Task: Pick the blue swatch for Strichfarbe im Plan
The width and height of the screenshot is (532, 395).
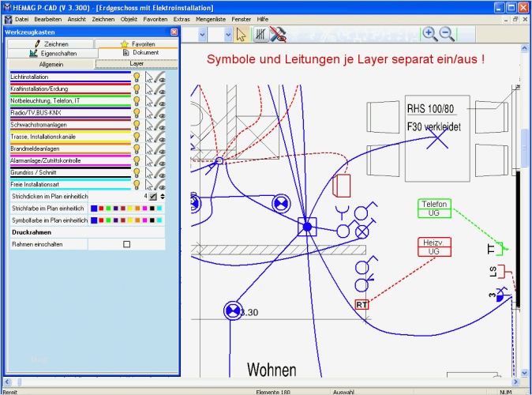Action: point(94,209)
